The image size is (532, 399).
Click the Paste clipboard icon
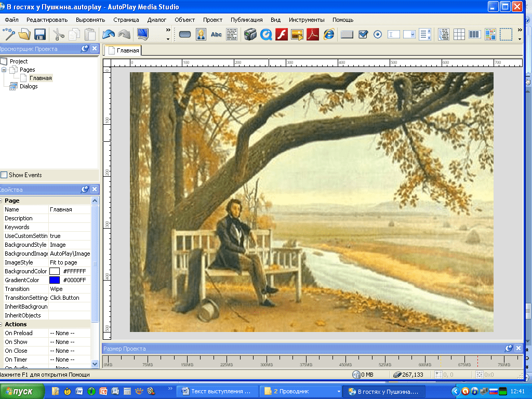tap(90, 34)
